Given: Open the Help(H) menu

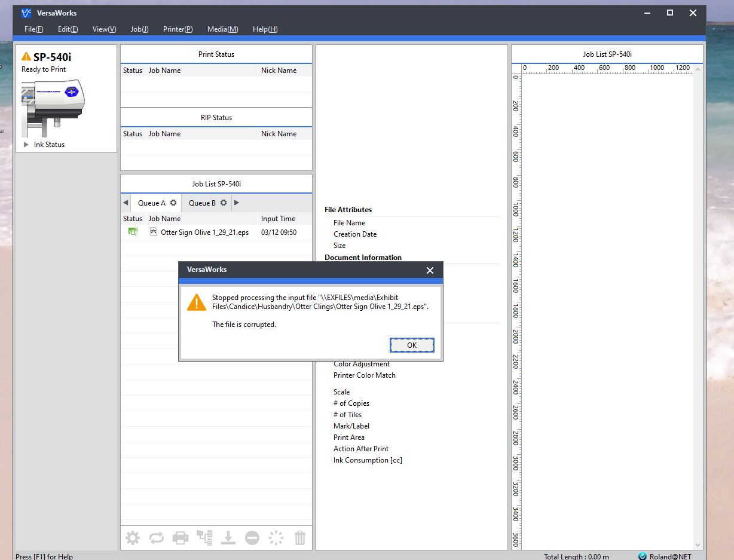Looking at the screenshot, I should click(x=265, y=29).
